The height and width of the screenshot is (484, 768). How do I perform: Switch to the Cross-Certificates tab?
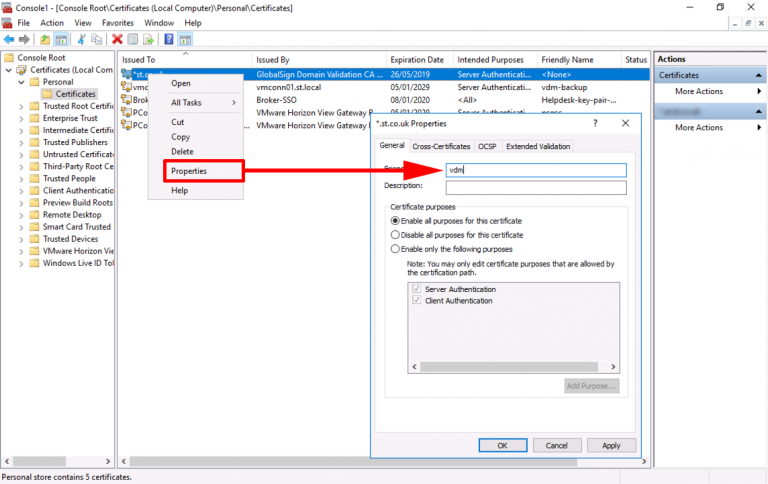click(441, 146)
